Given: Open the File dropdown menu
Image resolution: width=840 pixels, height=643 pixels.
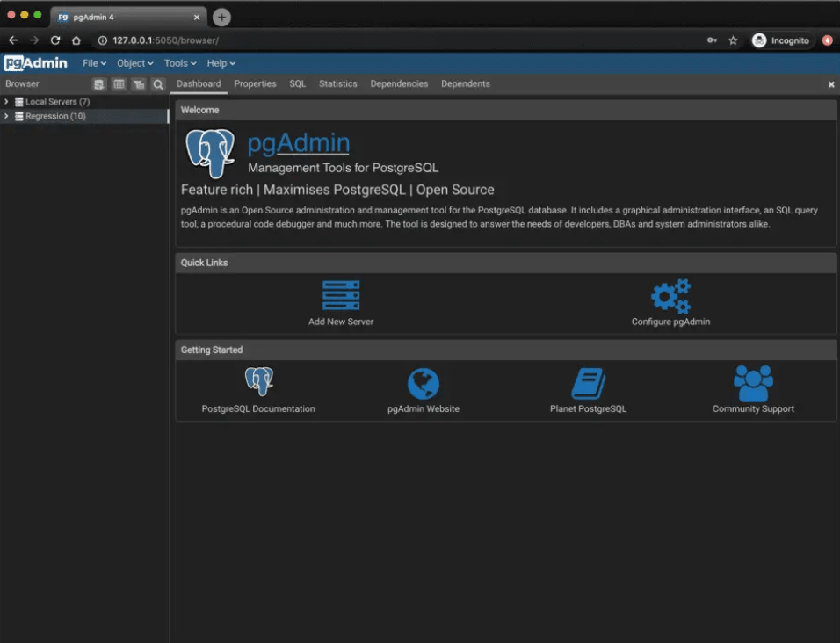Looking at the screenshot, I should tap(94, 63).
